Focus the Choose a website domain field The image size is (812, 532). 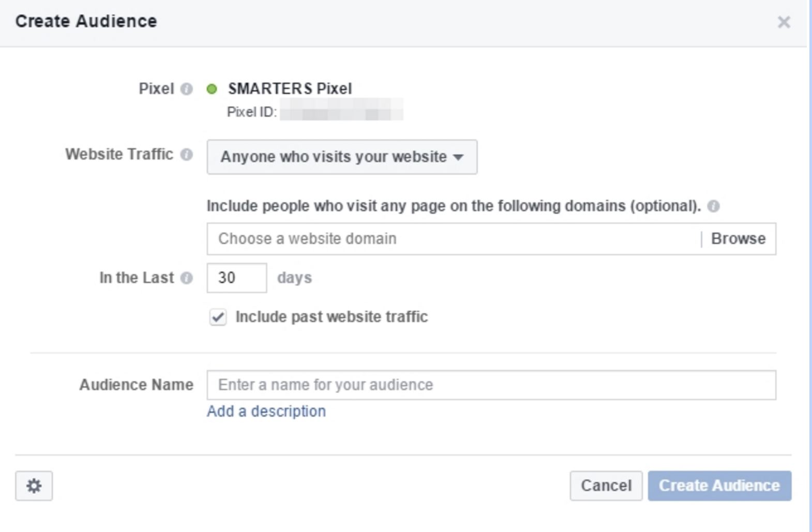tap(453, 239)
